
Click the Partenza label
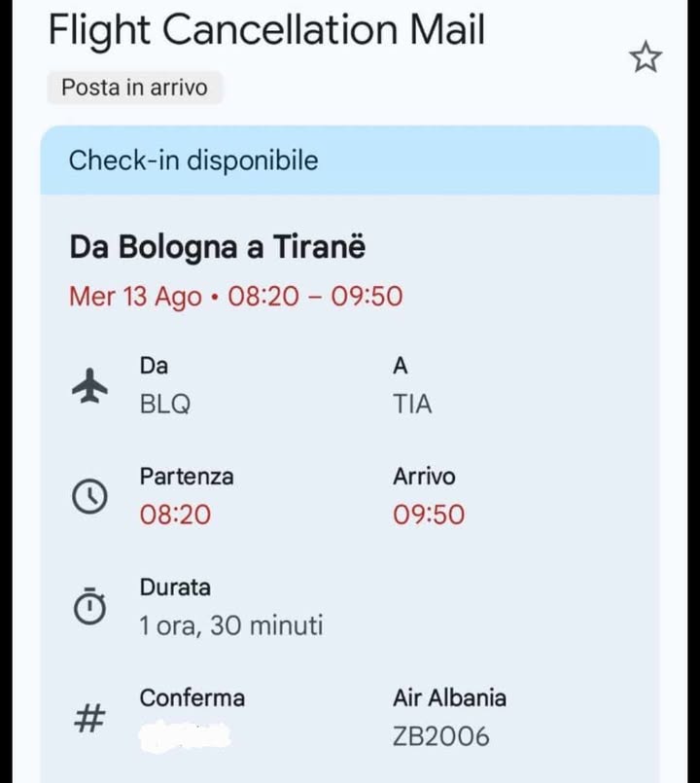tap(187, 477)
